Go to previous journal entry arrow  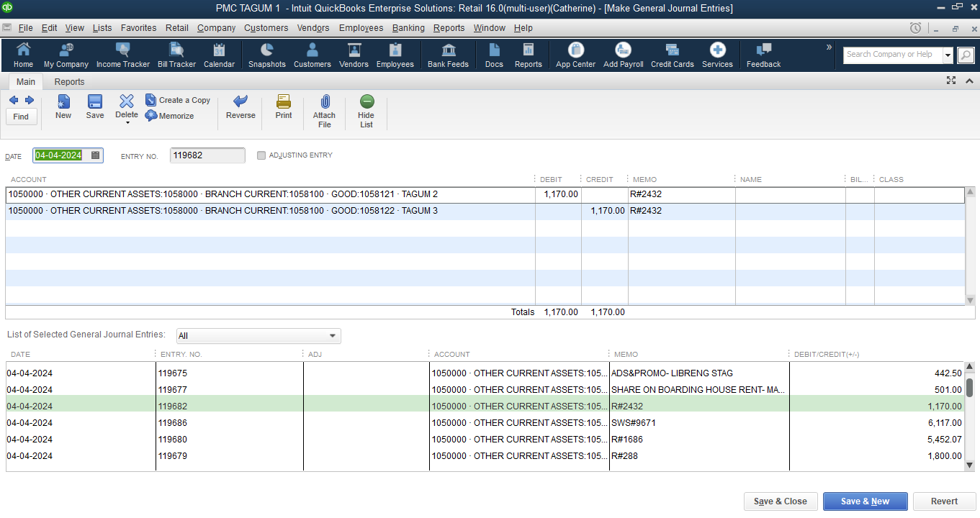(x=14, y=100)
